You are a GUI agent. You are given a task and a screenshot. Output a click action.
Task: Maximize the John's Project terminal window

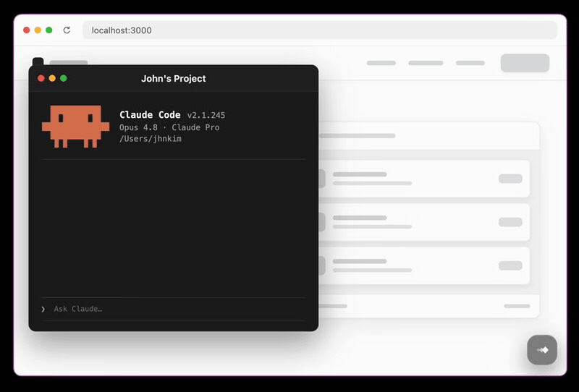tap(64, 78)
